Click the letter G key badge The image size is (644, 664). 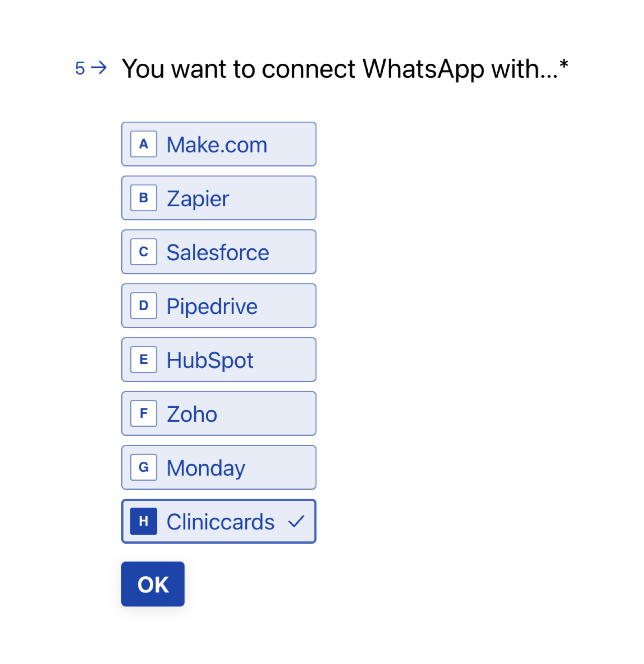pos(144,467)
